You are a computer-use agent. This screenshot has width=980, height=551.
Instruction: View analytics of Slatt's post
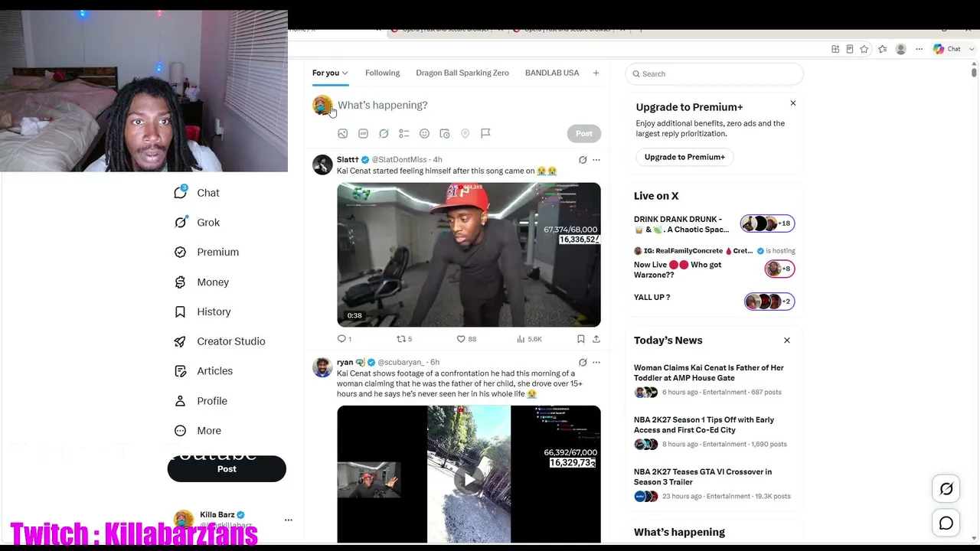pyautogui.click(x=529, y=339)
